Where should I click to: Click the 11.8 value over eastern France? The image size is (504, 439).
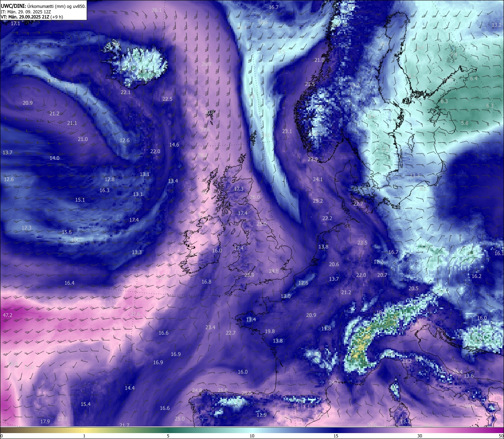point(326,328)
